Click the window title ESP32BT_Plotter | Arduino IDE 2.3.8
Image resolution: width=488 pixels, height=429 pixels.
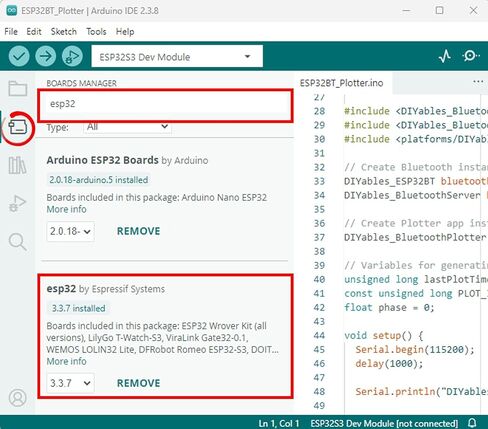pyautogui.click(x=90, y=11)
